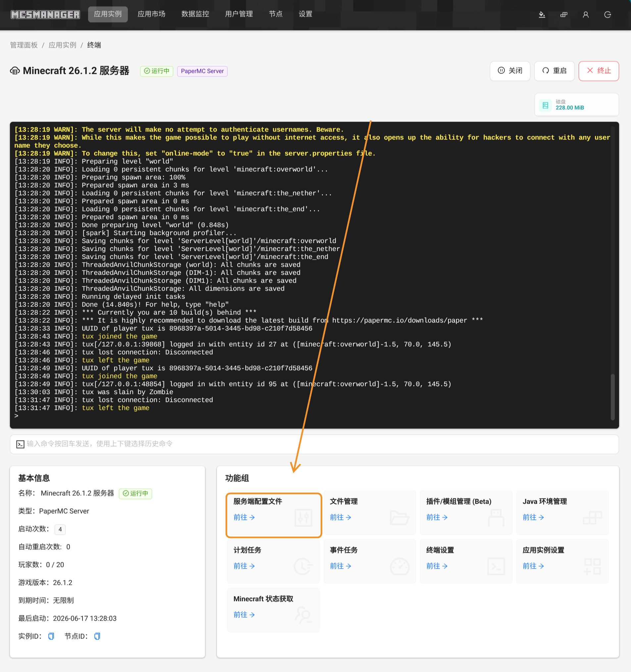Open 插件/模组管理 前往 link
Screen dimensions: 631x672
pyautogui.click(x=437, y=517)
